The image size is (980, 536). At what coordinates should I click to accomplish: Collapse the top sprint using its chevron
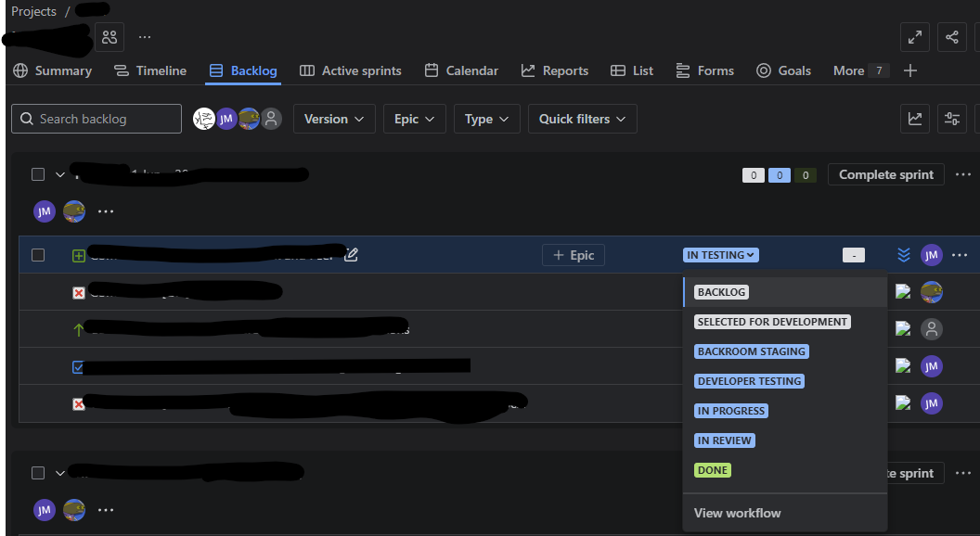59,173
